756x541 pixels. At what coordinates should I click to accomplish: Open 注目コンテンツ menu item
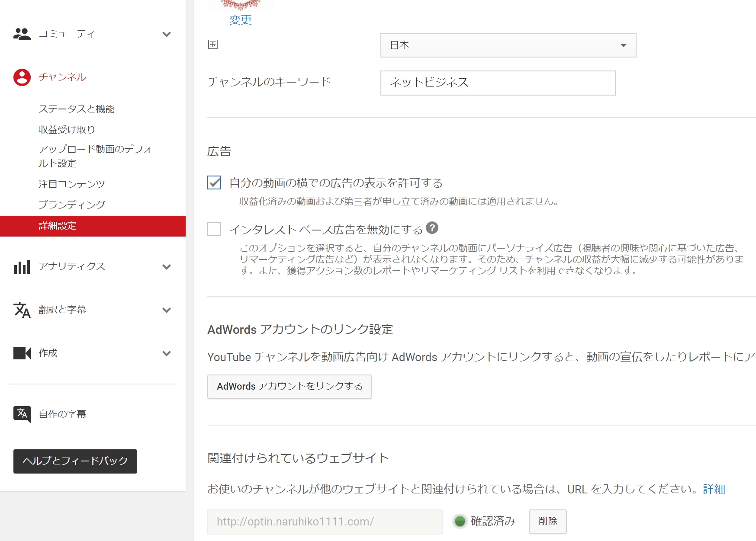72,184
